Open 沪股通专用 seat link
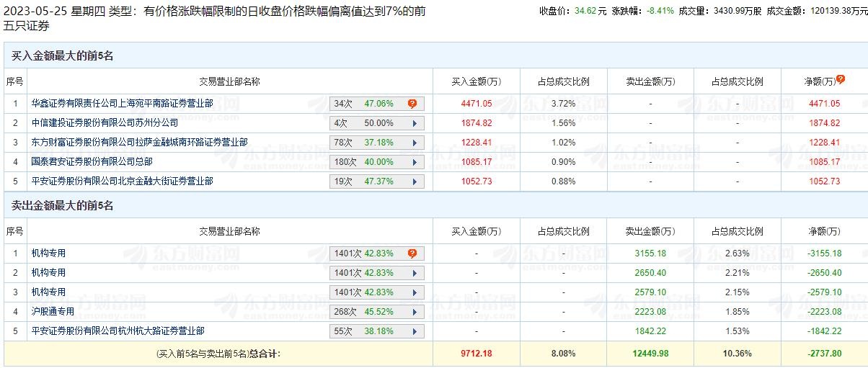The image size is (868, 368). point(53,312)
